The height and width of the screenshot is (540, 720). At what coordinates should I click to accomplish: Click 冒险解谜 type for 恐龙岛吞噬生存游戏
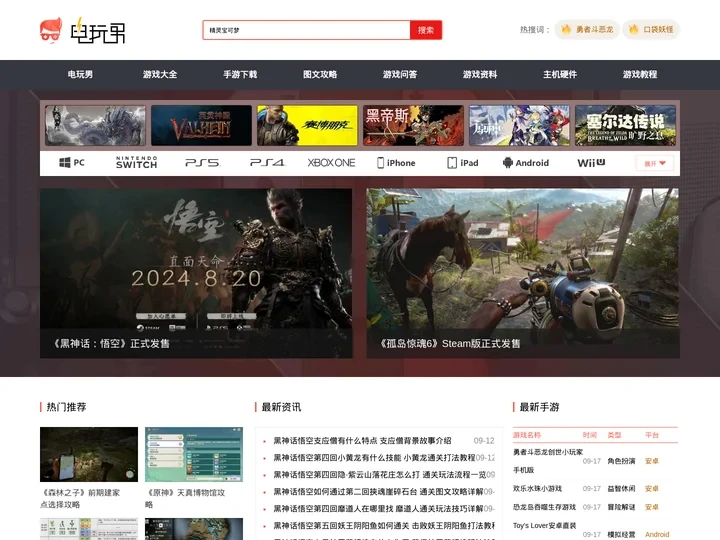point(621,507)
